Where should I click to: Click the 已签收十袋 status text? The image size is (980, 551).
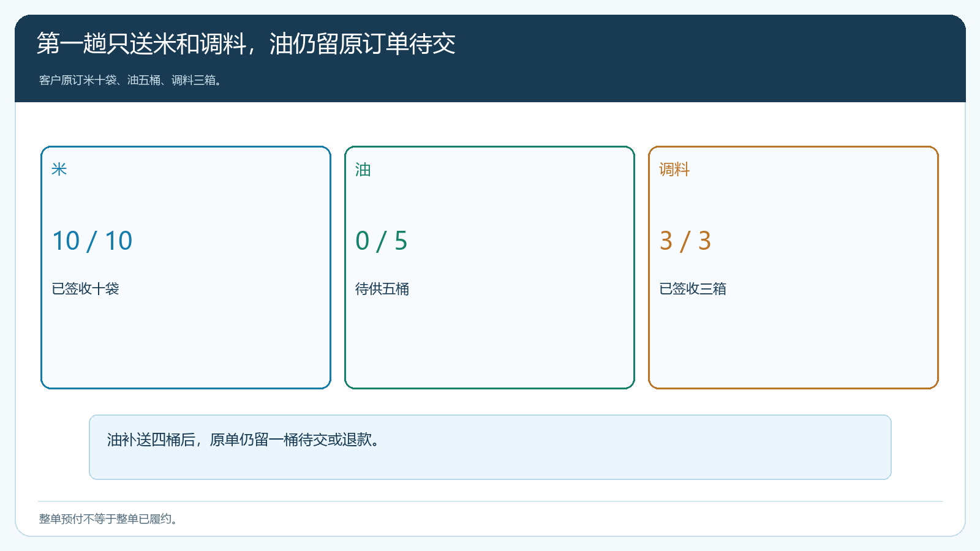(85, 288)
